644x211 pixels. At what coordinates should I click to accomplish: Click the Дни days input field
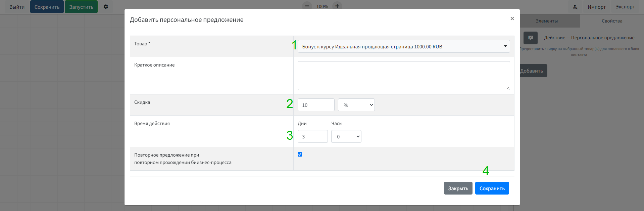click(312, 136)
